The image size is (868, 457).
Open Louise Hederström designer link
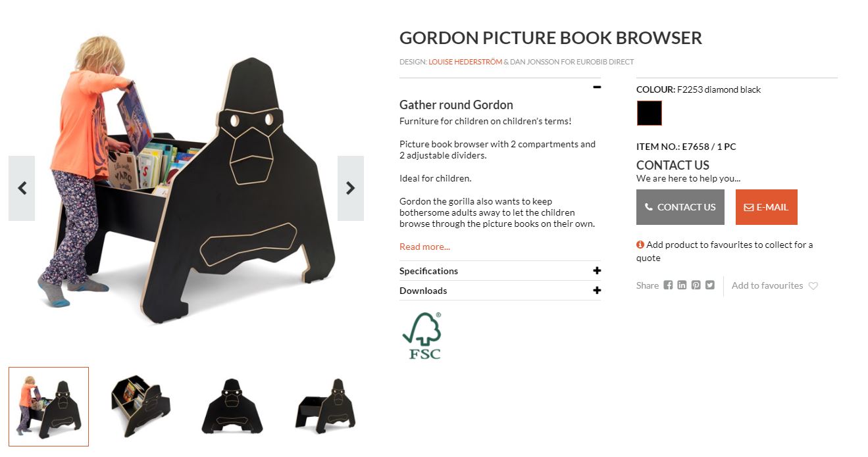click(x=465, y=62)
